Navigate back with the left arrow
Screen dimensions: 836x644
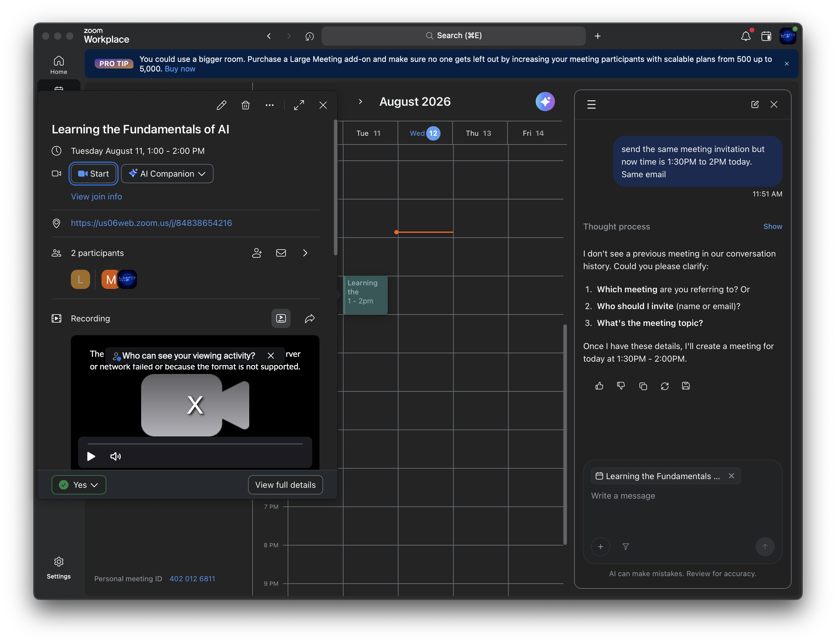(269, 36)
